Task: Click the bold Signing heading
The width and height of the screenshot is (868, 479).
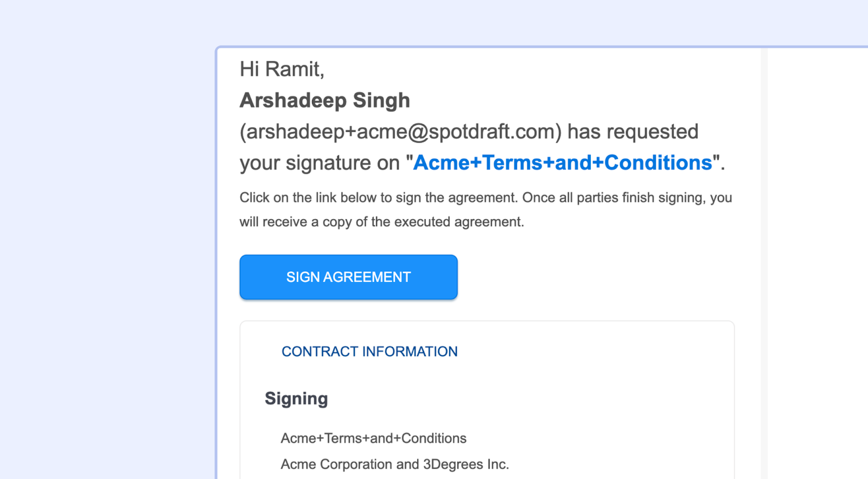Action: 296,399
